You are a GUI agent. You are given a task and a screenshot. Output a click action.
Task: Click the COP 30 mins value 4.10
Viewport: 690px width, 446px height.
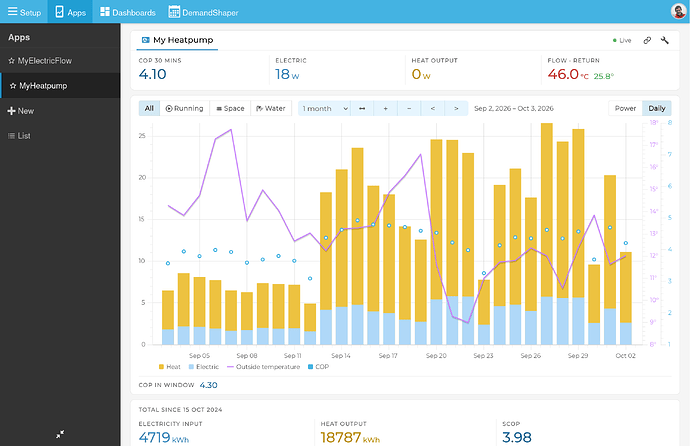tap(152, 74)
